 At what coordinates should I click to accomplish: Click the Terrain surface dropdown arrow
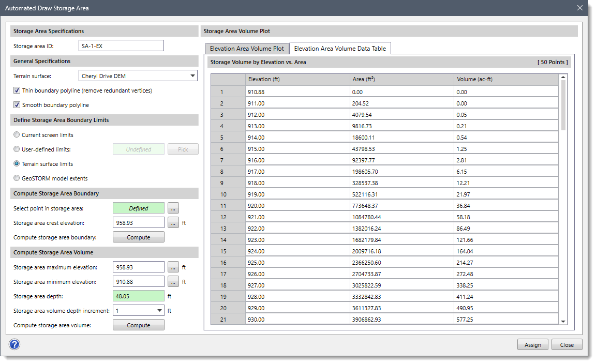[193, 75]
